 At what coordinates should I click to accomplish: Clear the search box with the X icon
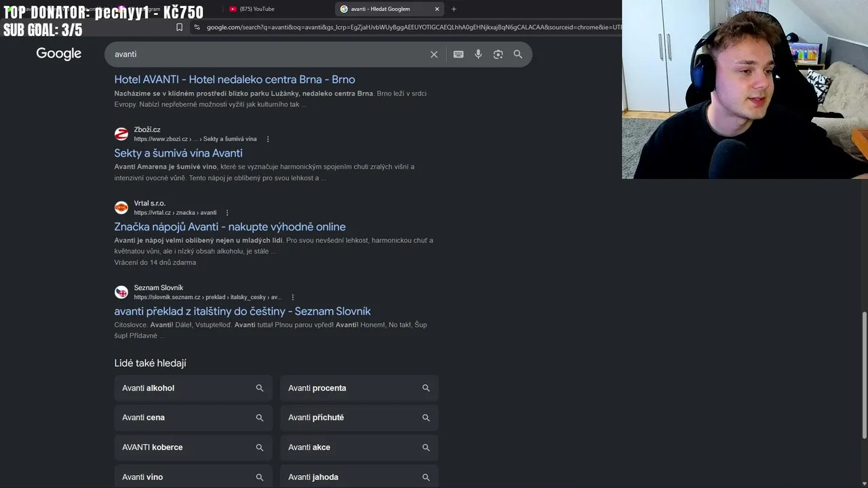[434, 54]
